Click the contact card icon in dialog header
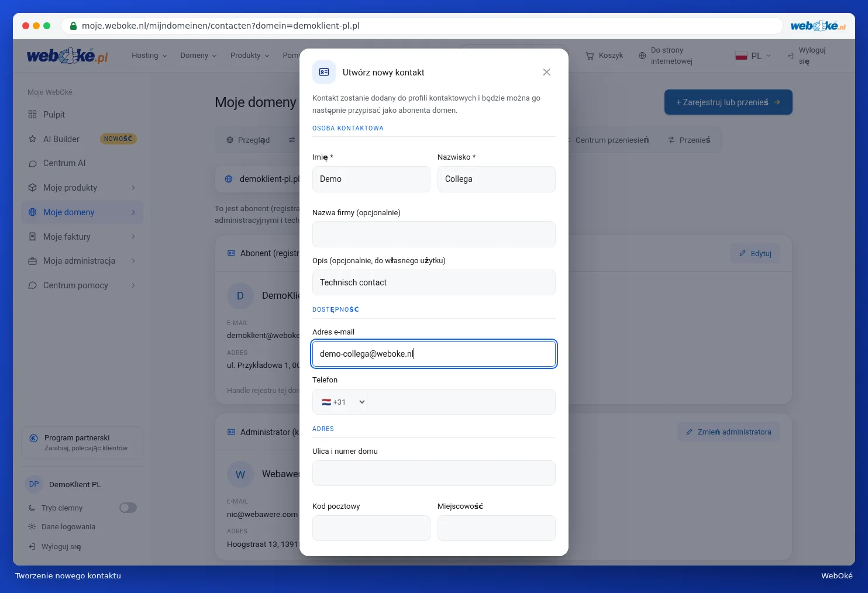Viewport: 868px width, 593px height. [x=324, y=72]
